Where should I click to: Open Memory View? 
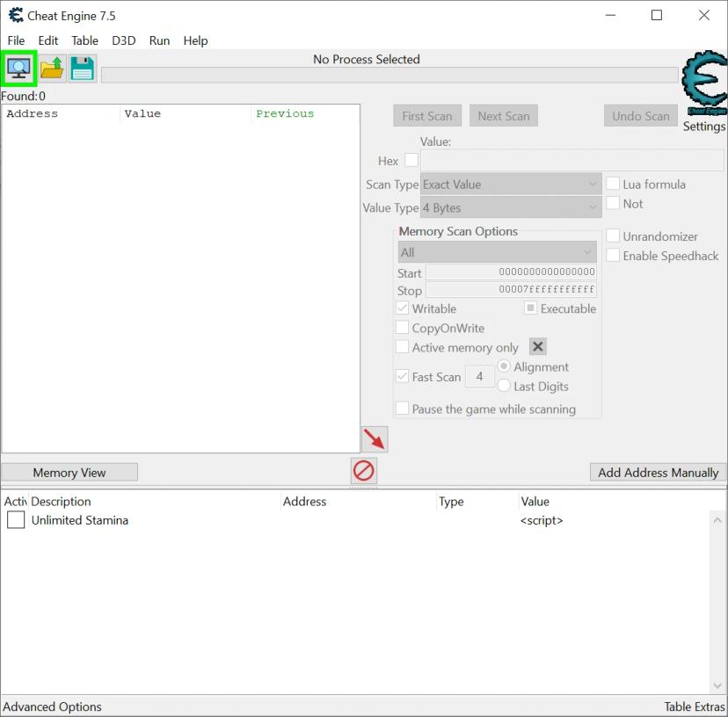[69, 473]
